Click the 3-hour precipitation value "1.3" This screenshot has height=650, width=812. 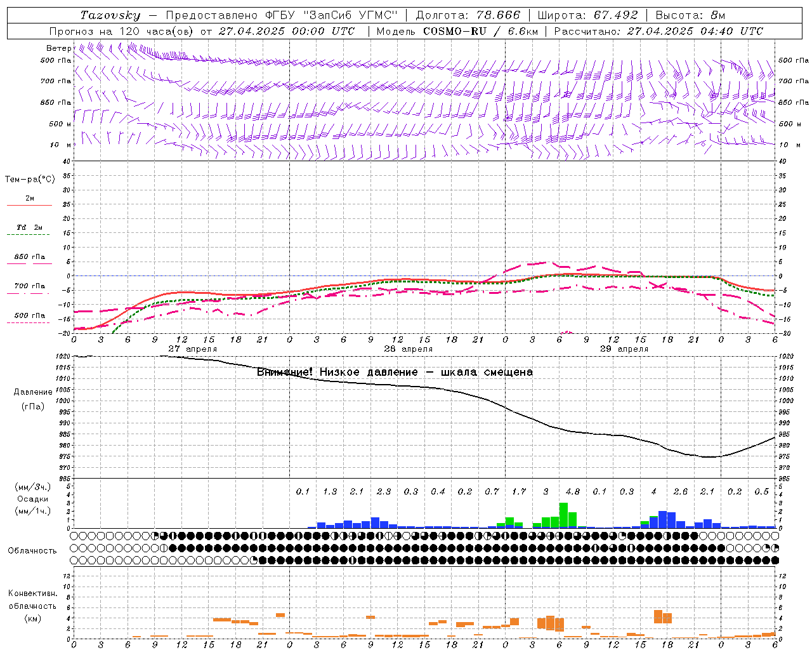click(x=330, y=491)
